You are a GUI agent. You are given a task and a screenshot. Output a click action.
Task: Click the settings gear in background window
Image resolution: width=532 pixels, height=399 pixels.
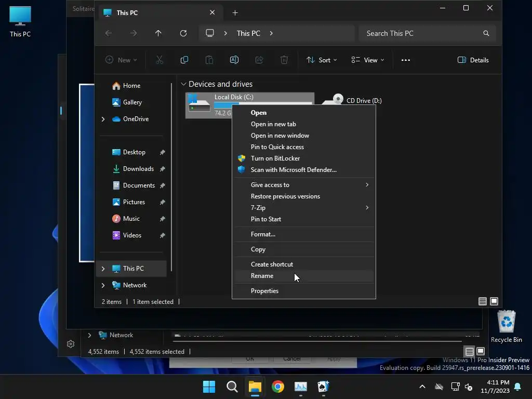pyautogui.click(x=71, y=344)
